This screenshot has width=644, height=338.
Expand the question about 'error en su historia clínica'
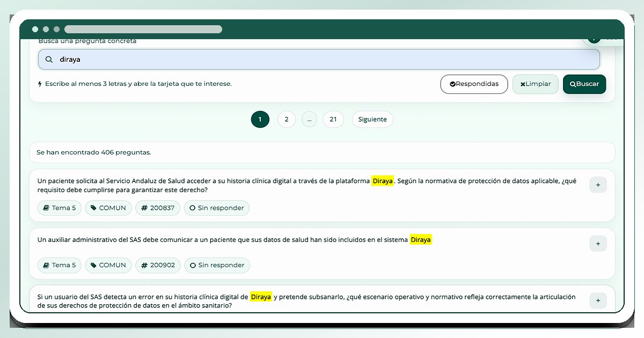(598, 300)
